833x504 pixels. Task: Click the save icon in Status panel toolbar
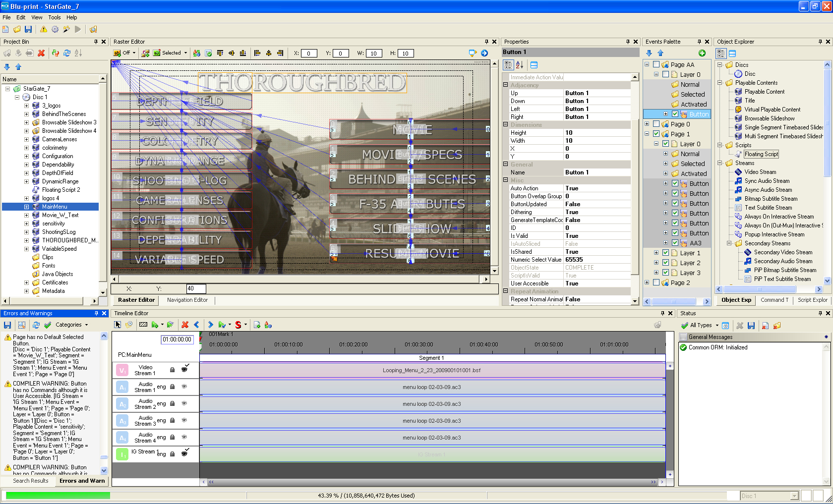(x=751, y=326)
